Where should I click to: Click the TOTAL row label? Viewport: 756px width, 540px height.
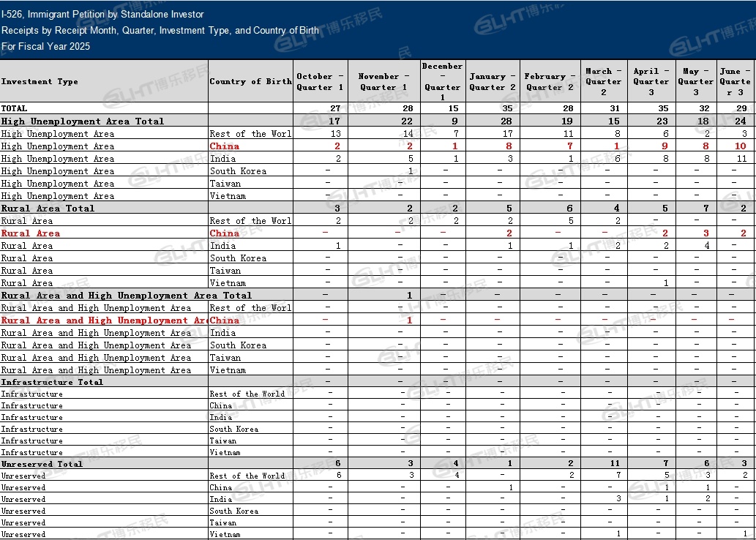(15, 108)
